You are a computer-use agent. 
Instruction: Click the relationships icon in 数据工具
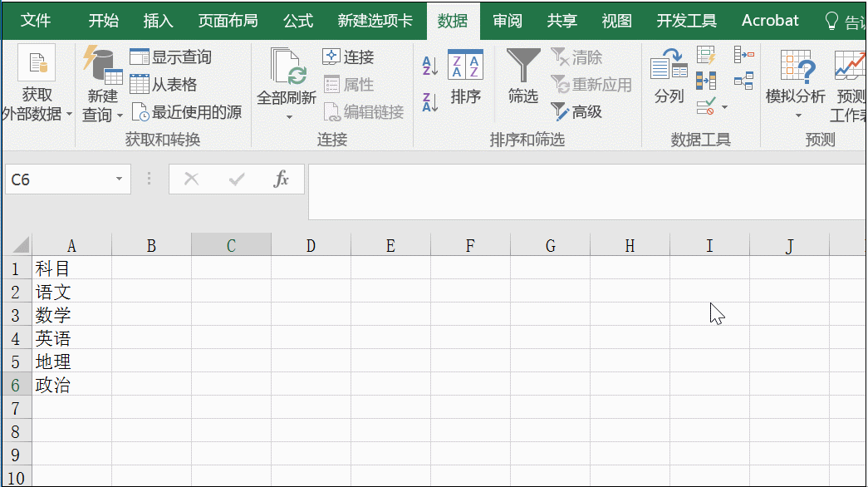(744, 81)
